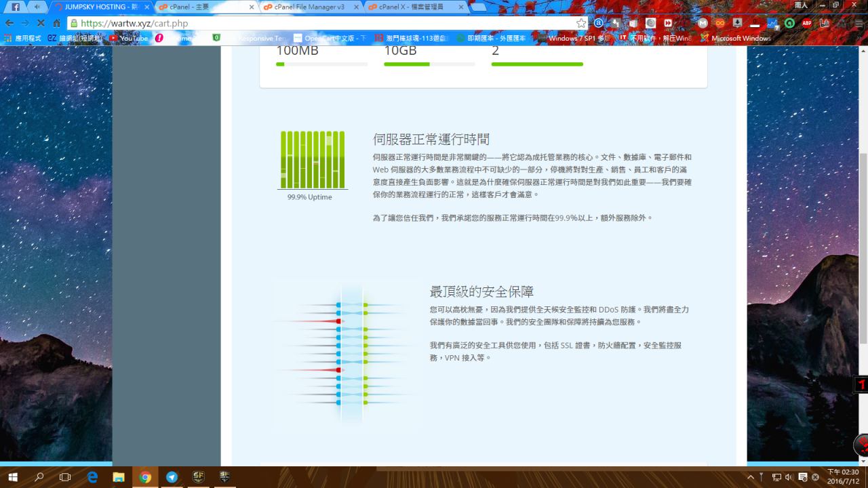Image resolution: width=868 pixels, height=488 pixels.
Task: Open the Adblock Plus extension
Action: click(807, 23)
